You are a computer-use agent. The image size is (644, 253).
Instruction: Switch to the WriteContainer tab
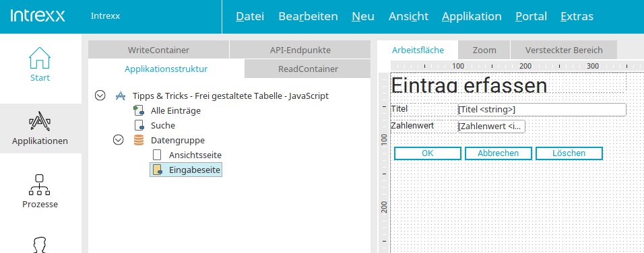pos(158,50)
